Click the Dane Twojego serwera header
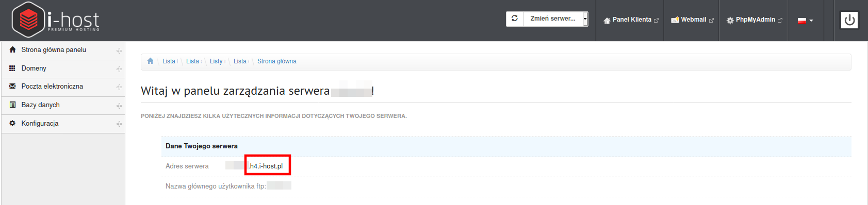 (202, 146)
